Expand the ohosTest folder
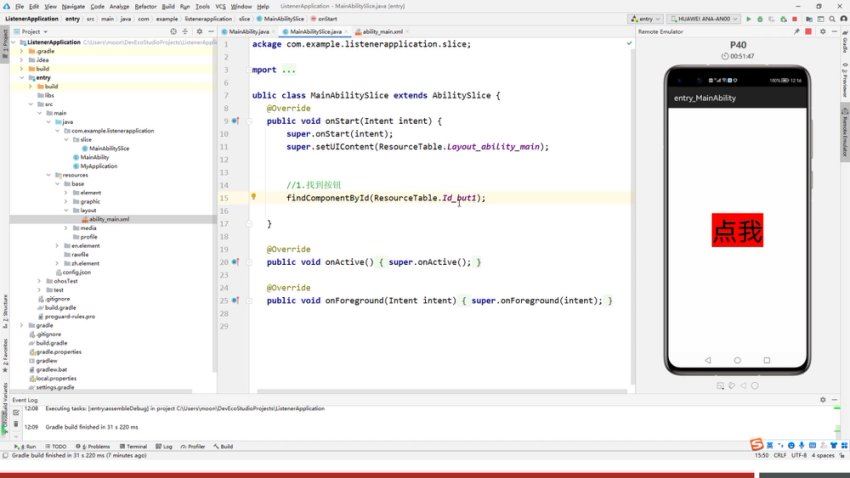The image size is (850, 478). coord(39,281)
